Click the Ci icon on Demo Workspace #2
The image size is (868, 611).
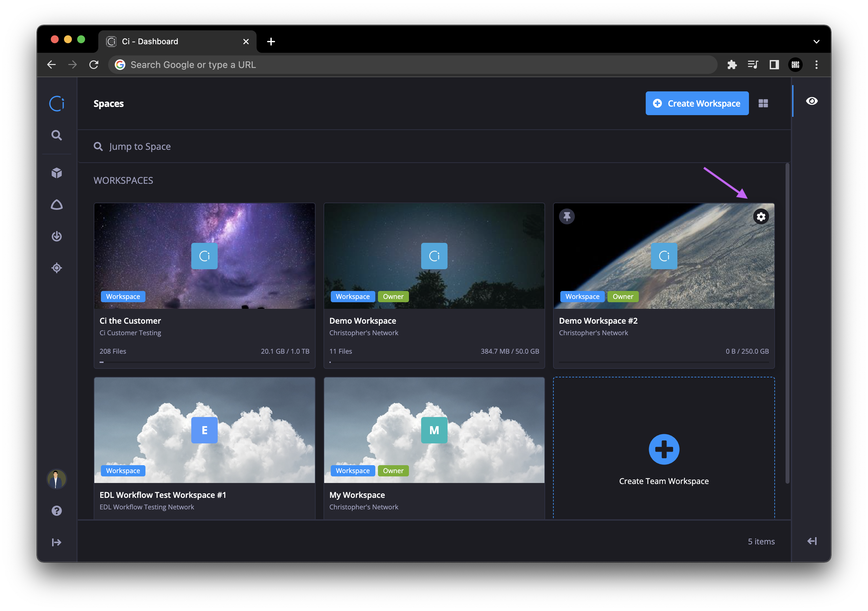point(664,256)
